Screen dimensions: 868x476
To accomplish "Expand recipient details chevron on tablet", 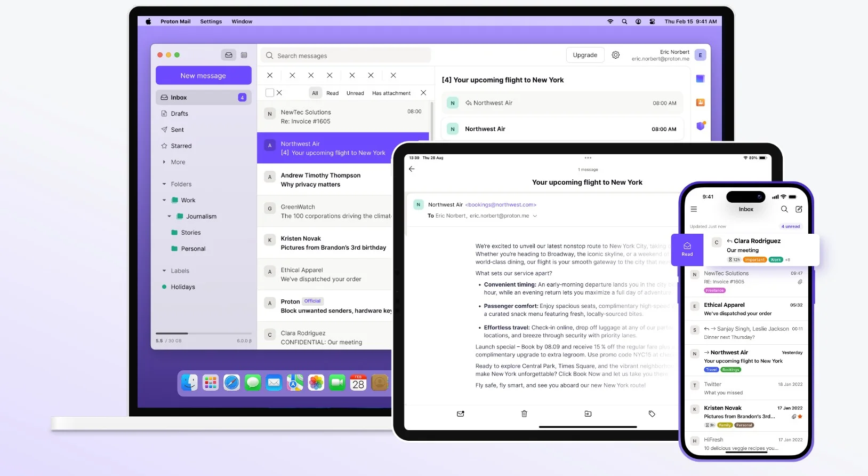I will [x=535, y=216].
